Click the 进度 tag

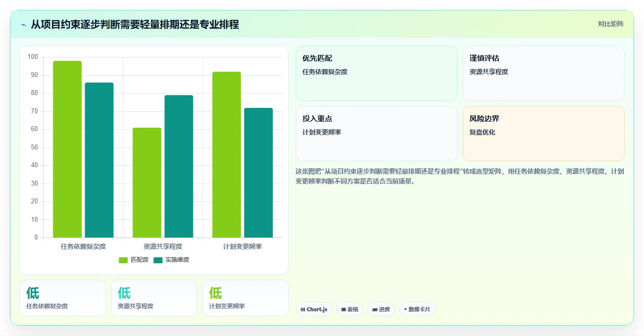coord(381,309)
